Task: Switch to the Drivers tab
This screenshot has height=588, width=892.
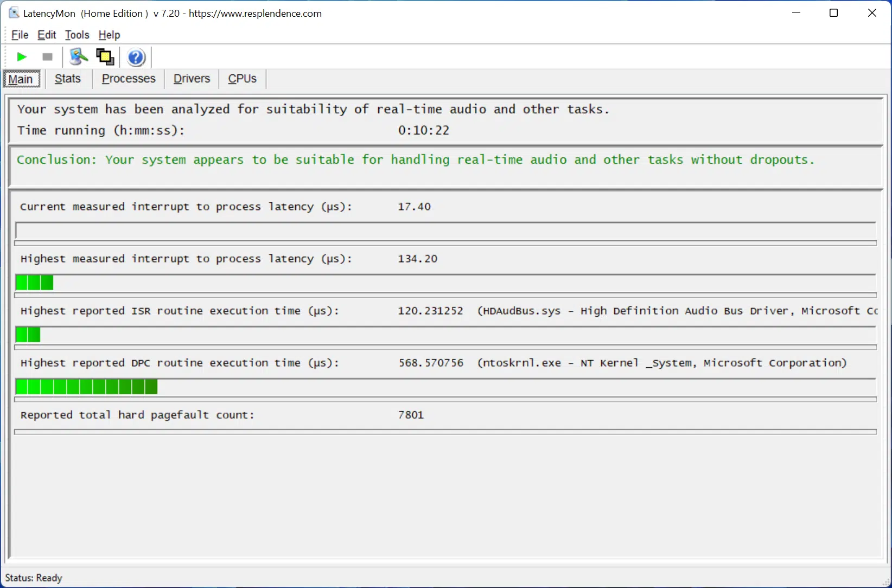Action: pos(192,79)
